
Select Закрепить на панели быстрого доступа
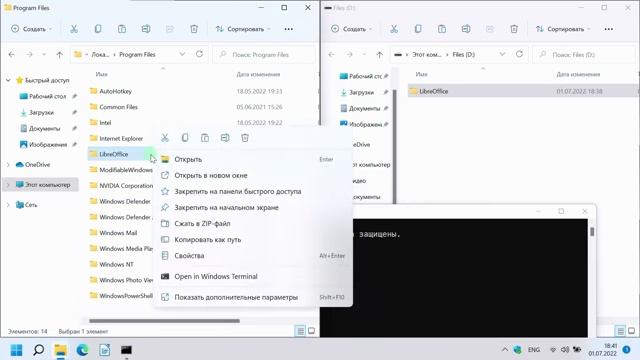(x=253, y=191)
